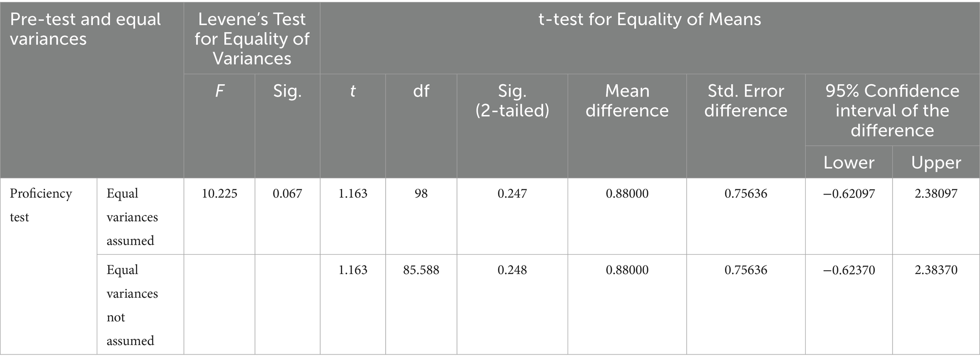Viewport: 980px width, 363px height.
Task: Click the 't-test for Equality of Means' header
Action: (x=650, y=19)
